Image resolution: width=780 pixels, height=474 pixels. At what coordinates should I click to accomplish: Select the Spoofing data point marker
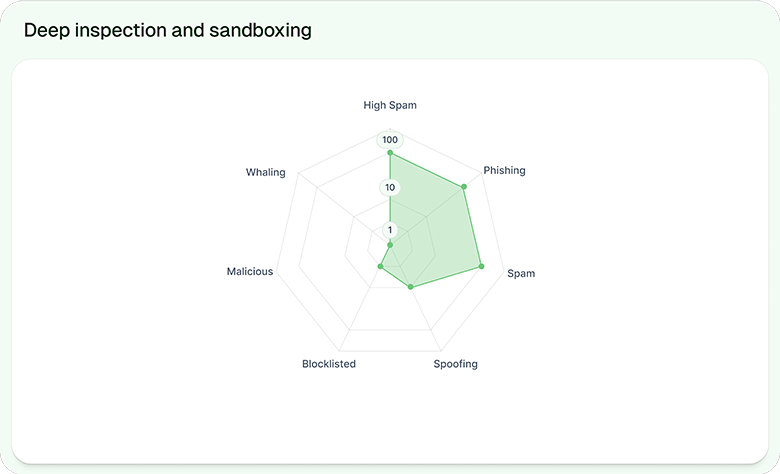tap(410, 287)
